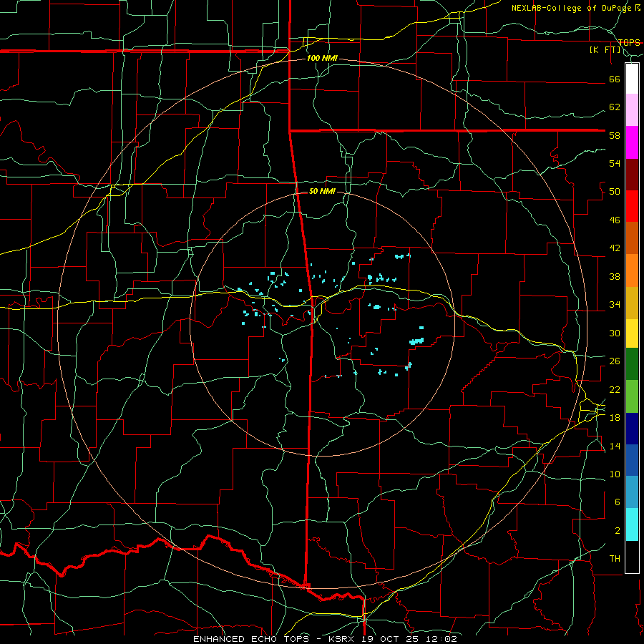This screenshot has width=644, height=644.
Task: Click the cyan 10 kft legend swatch
Action: 632,525
